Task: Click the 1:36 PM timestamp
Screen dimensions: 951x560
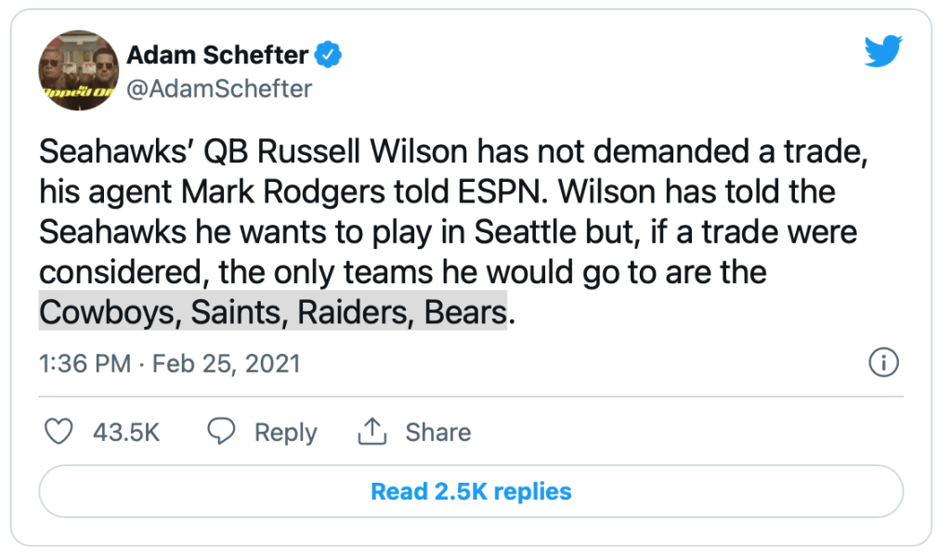Action: point(85,362)
